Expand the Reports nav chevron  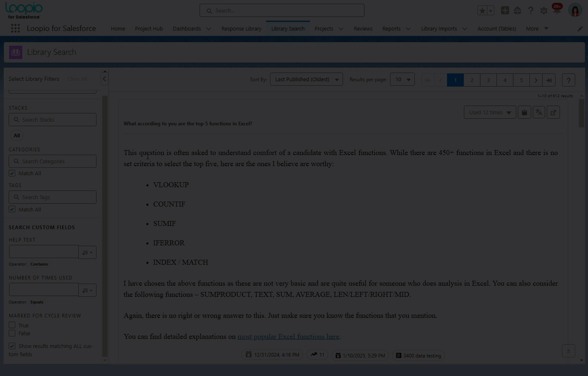pyautogui.click(x=408, y=29)
